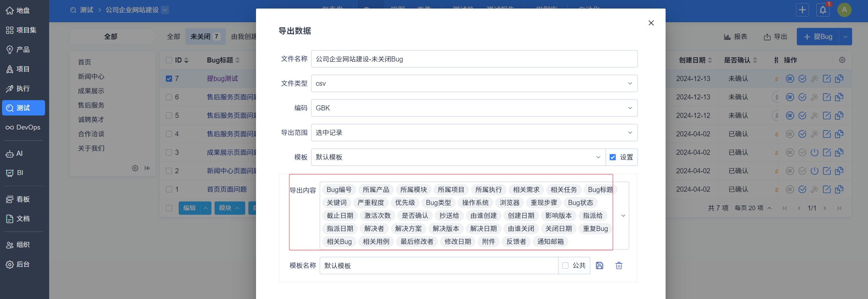Click the delete template trash icon
Image resolution: width=868 pixels, height=299 pixels.
(x=619, y=266)
